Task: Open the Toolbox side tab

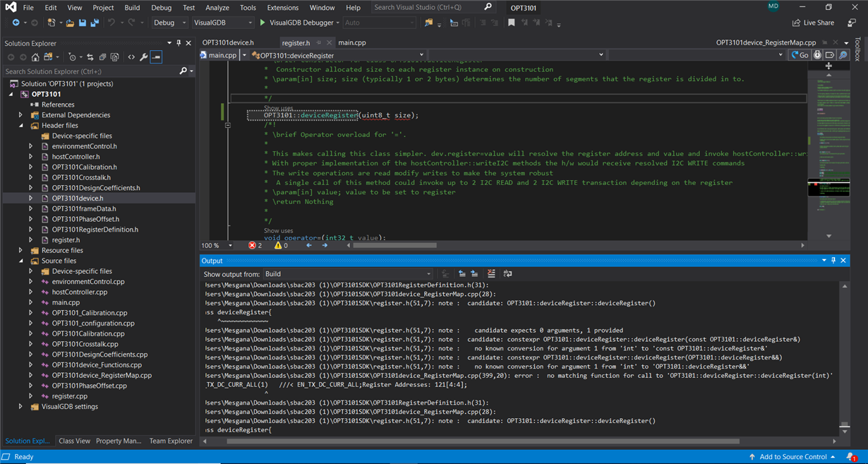Action: click(x=857, y=50)
